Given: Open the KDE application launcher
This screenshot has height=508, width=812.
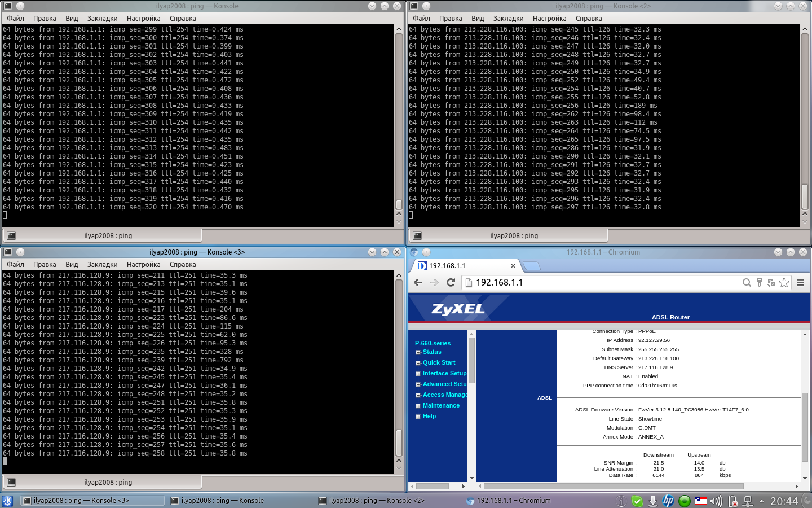Looking at the screenshot, I should [x=8, y=501].
